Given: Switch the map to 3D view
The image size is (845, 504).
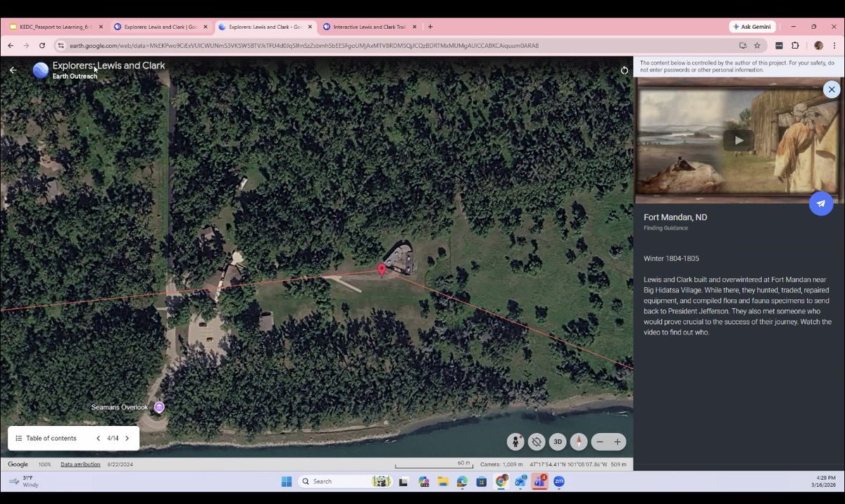Looking at the screenshot, I should [x=558, y=441].
